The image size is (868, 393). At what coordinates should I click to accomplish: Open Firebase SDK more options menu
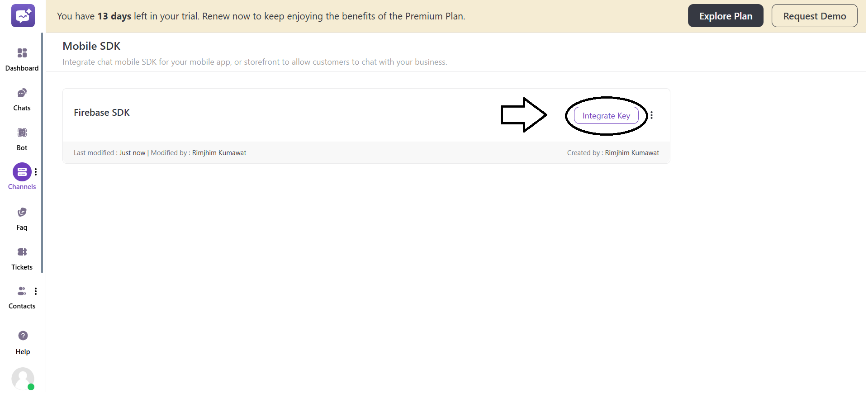(x=652, y=115)
